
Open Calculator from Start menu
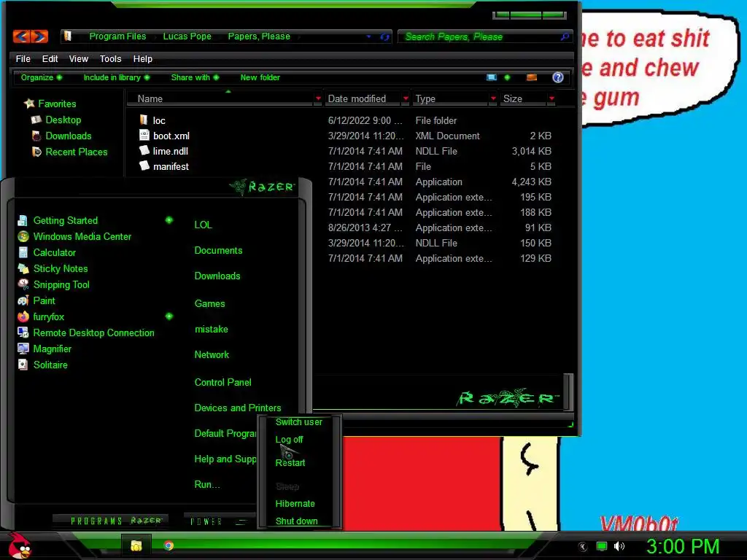click(54, 253)
